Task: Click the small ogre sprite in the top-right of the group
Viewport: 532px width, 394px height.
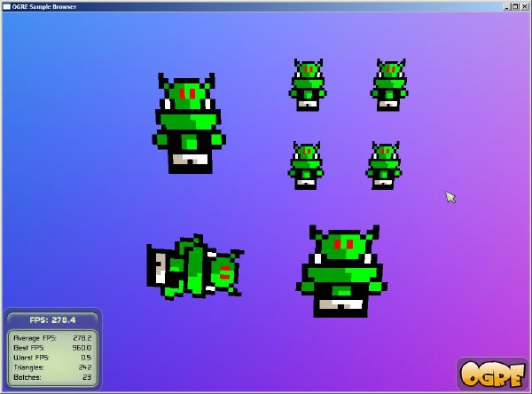Action: point(389,85)
